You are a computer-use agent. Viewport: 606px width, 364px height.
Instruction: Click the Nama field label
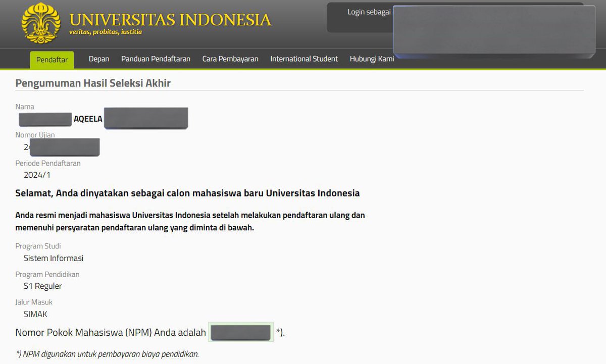click(x=25, y=107)
